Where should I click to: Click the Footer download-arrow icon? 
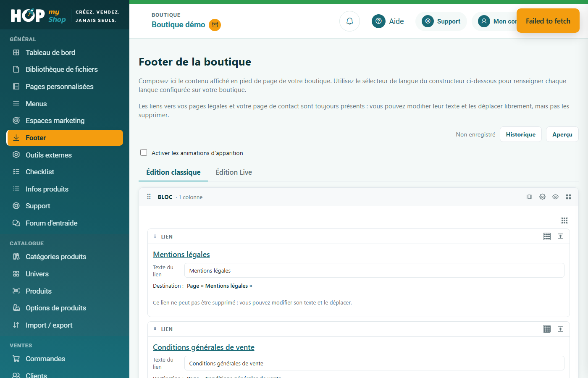click(x=16, y=138)
